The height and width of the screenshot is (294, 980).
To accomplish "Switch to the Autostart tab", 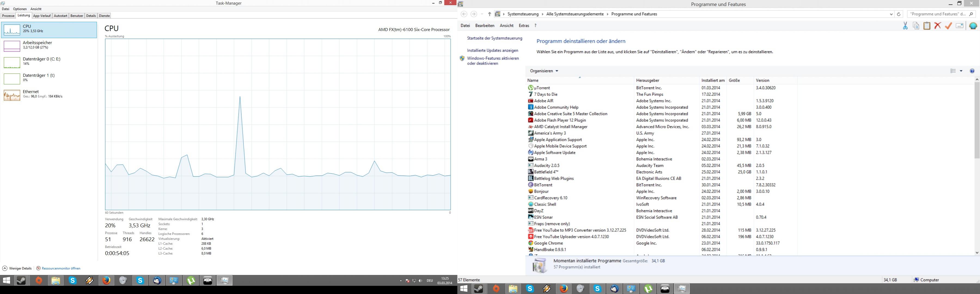I will [x=60, y=16].
